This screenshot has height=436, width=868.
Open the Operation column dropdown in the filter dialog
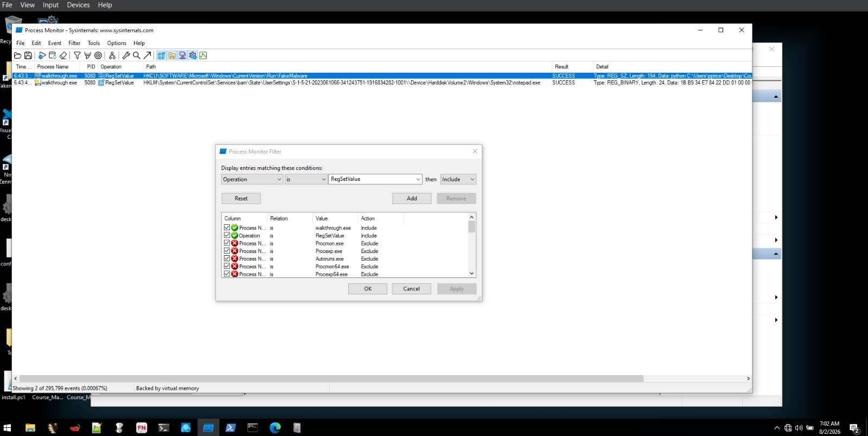tap(252, 179)
